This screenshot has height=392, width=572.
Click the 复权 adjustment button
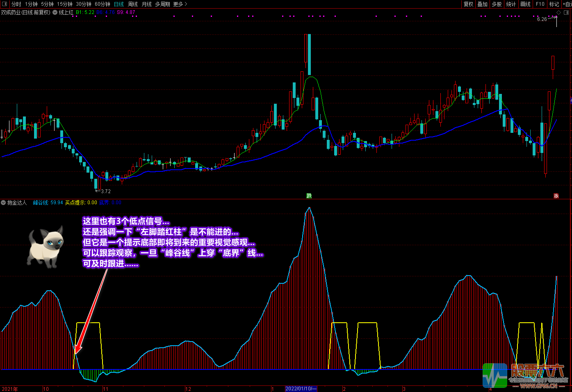[468, 4]
